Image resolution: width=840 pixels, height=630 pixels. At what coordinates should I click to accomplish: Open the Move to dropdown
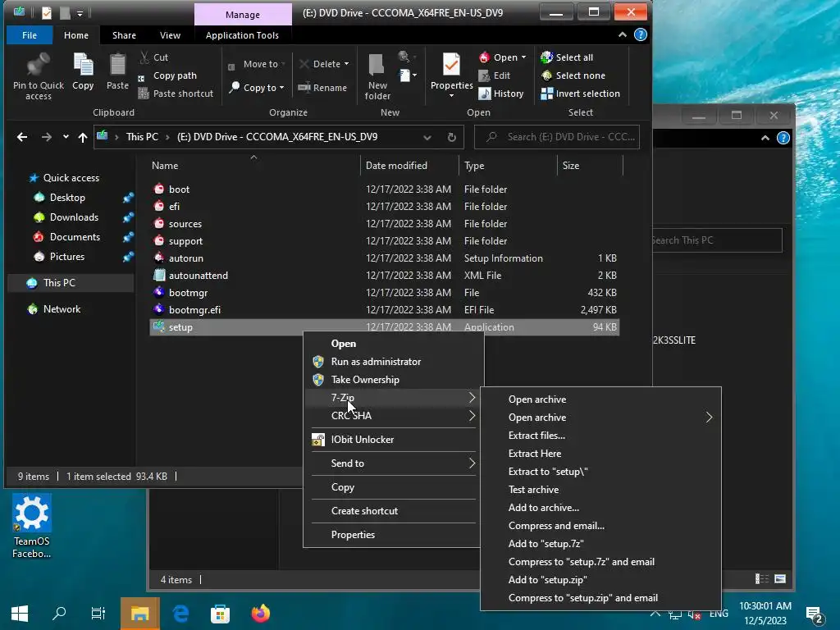pyautogui.click(x=256, y=64)
